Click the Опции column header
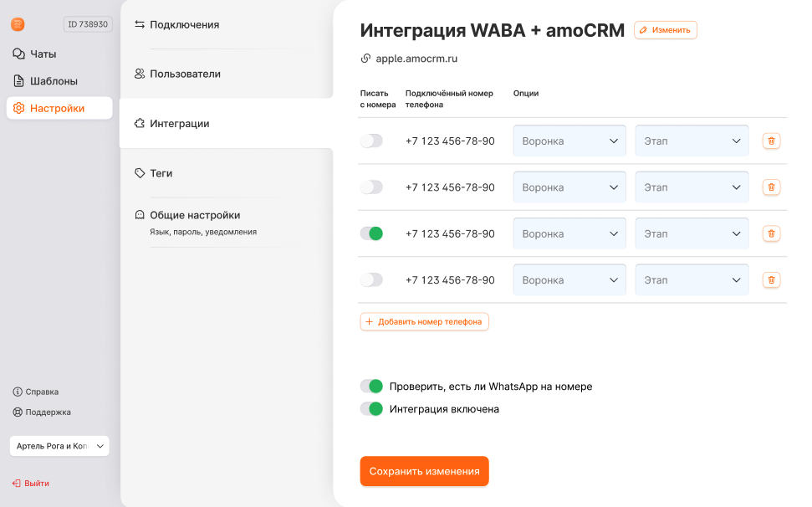The height and width of the screenshot is (507, 812). tap(526, 93)
